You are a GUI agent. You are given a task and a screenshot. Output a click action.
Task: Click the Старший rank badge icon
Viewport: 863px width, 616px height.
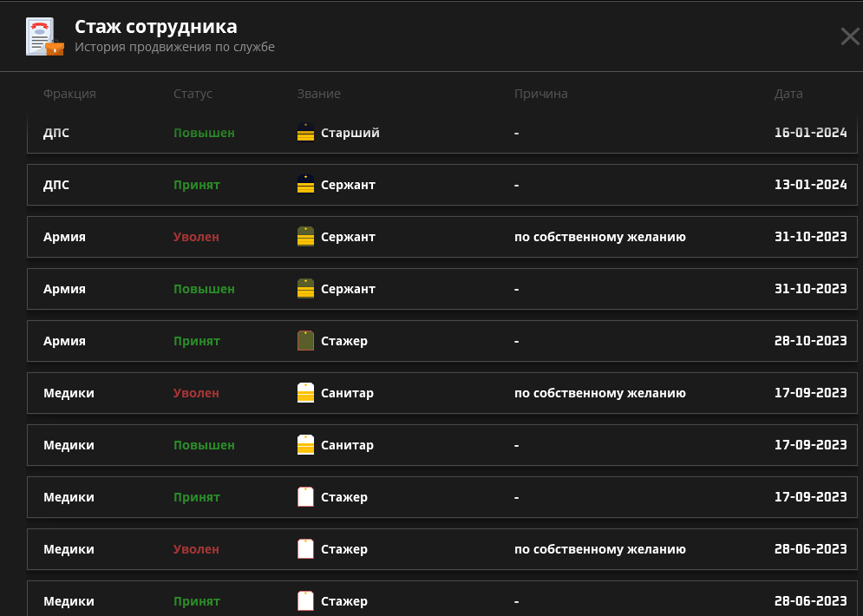305,133
